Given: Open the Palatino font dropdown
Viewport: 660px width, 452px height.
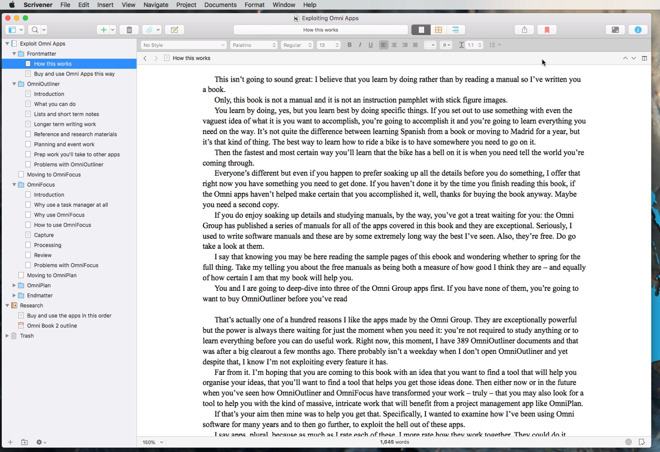Looking at the screenshot, I should pos(254,45).
